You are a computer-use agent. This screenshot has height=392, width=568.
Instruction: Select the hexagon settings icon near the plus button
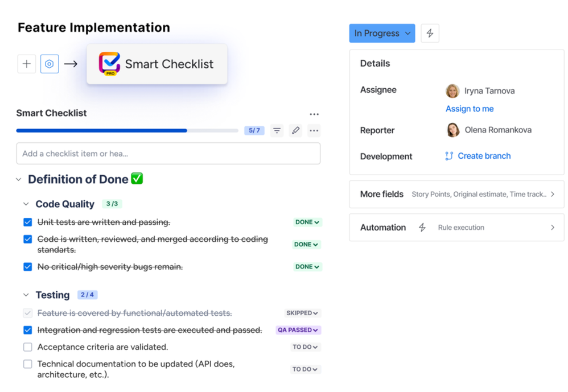[49, 64]
